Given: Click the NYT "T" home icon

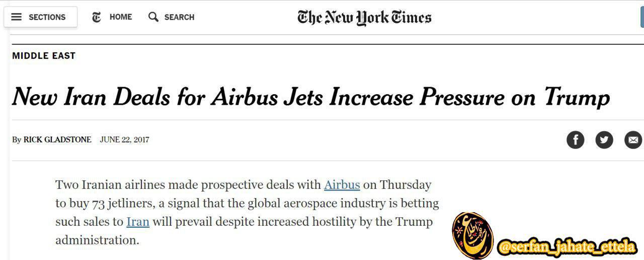Looking at the screenshot, I should [97, 17].
